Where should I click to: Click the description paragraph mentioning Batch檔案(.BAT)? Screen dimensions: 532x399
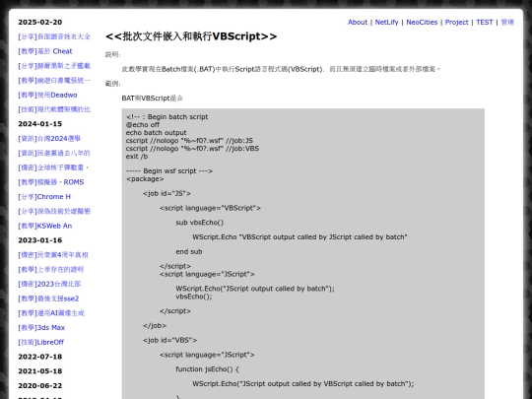click(x=281, y=69)
